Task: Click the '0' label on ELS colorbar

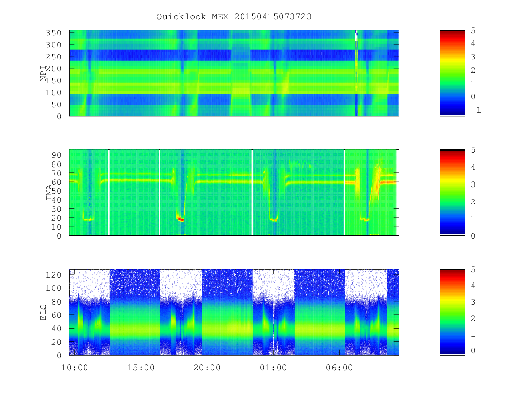Action: pyautogui.click(x=473, y=350)
